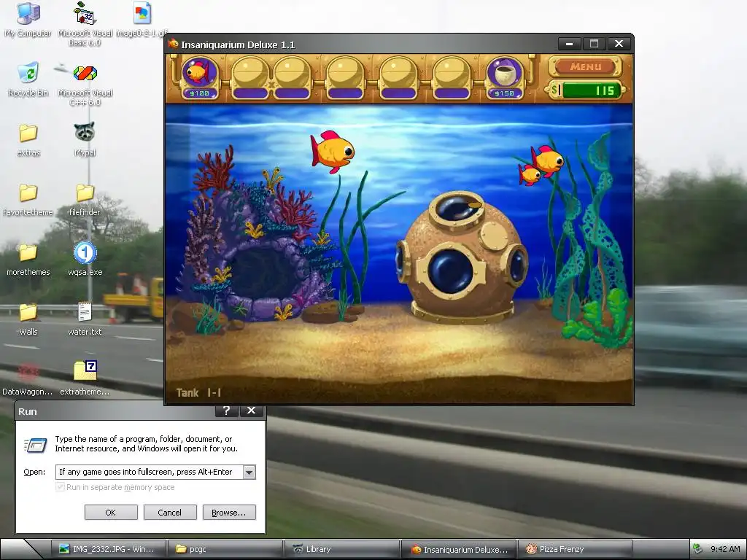The height and width of the screenshot is (560, 747).
Task: Select the favoritetheme folder
Action: pos(28,200)
